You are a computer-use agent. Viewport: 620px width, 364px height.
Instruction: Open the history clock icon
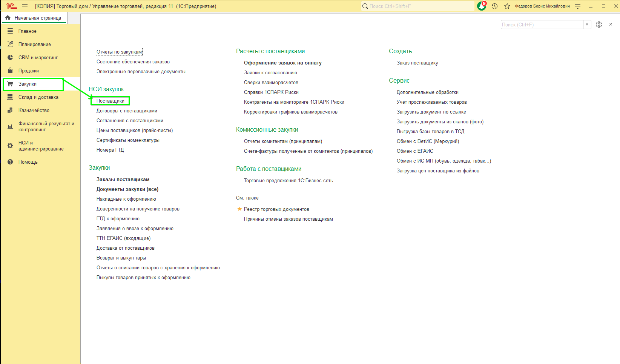point(494,6)
